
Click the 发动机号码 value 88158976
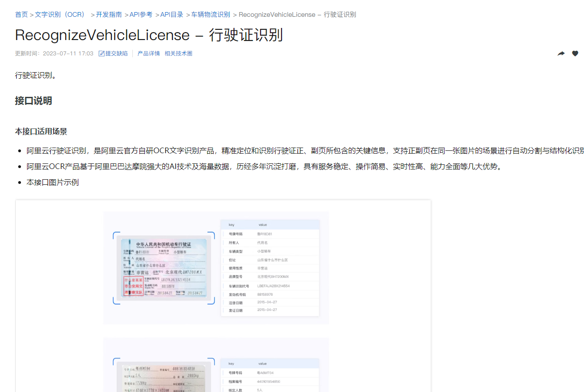point(265,294)
